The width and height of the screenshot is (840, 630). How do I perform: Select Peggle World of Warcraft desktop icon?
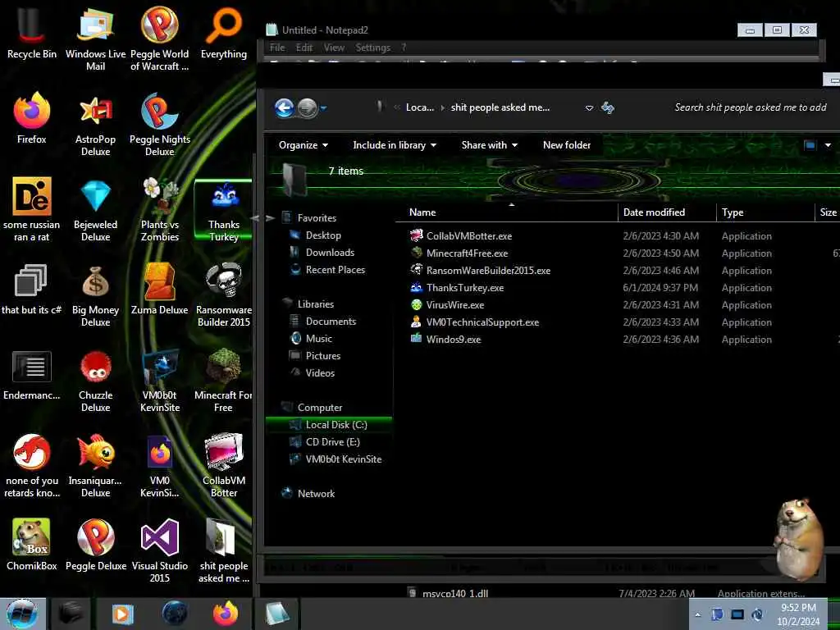(x=160, y=39)
